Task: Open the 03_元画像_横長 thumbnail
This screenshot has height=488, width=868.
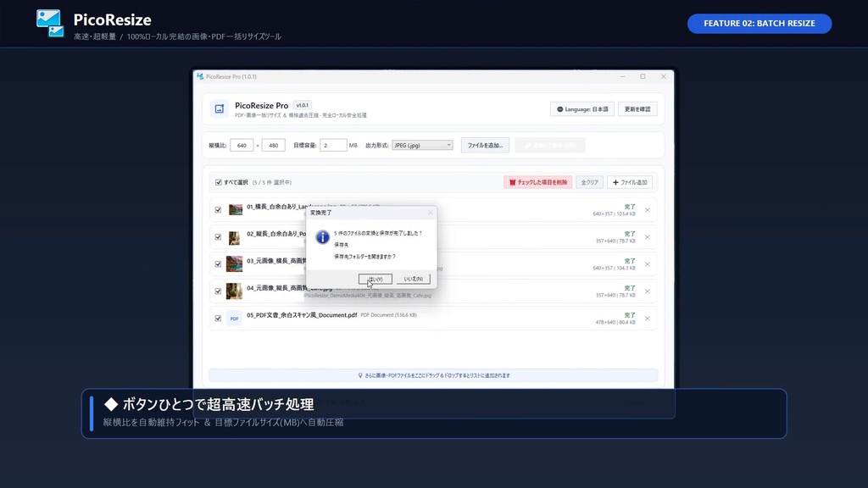Action: click(234, 264)
